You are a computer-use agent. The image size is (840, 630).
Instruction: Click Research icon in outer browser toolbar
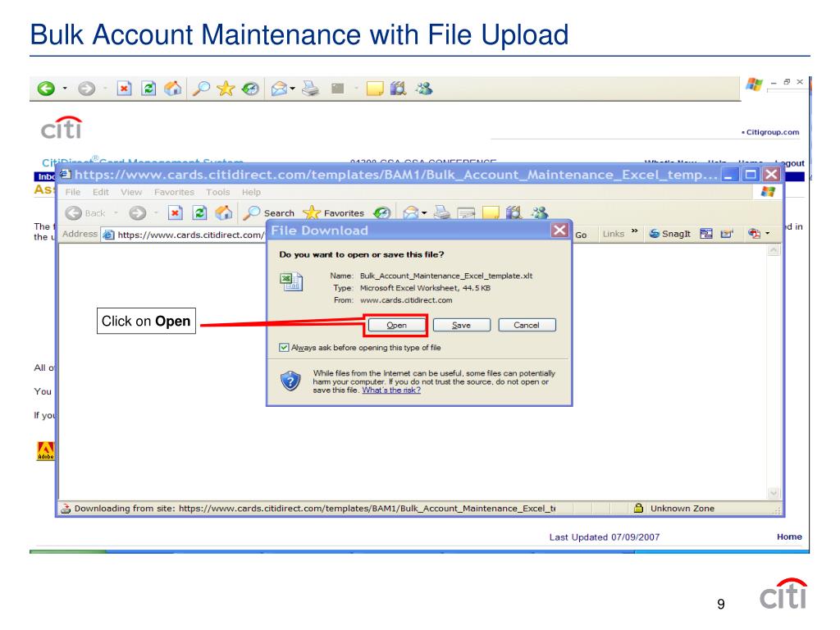pos(398,89)
